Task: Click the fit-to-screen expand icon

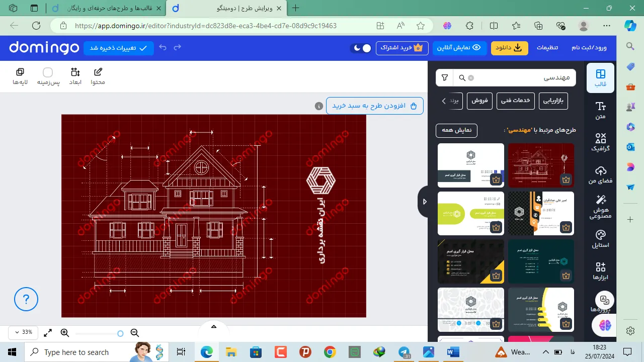Action: (x=48, y=333)
